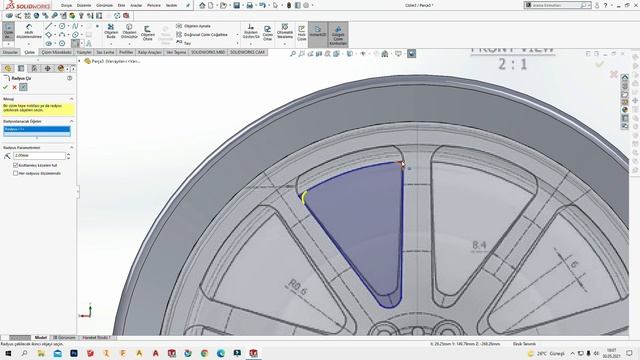Click the Taşı move entities button
Image resolution: width=640 pixels, height=360 pixels.
pyautogui.click(x=184, y=43)
